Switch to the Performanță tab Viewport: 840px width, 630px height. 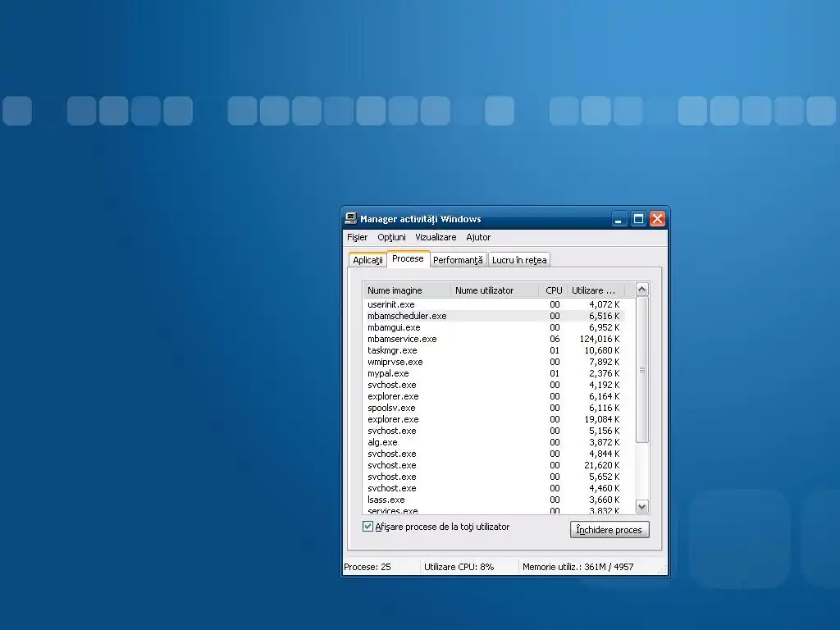tap(458, 260)
